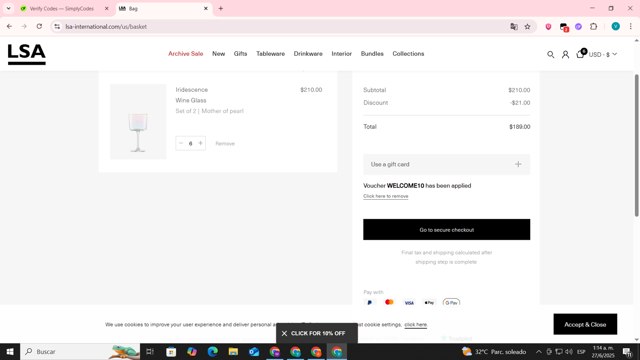
Task: Open the Gifts menu item
Action: [240, 53]
